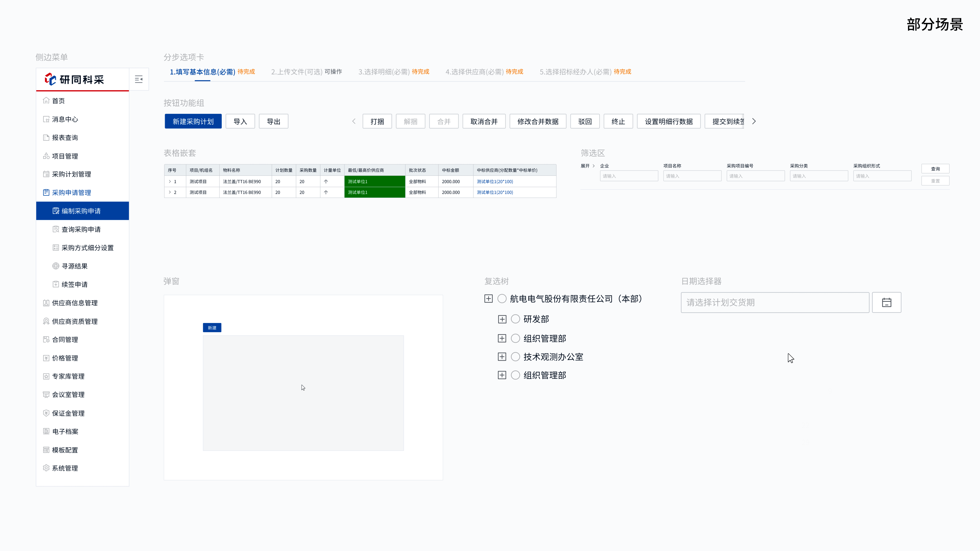
Task: Click the 采购计划管理 calendar icon
Action: (x=46, y=174)
